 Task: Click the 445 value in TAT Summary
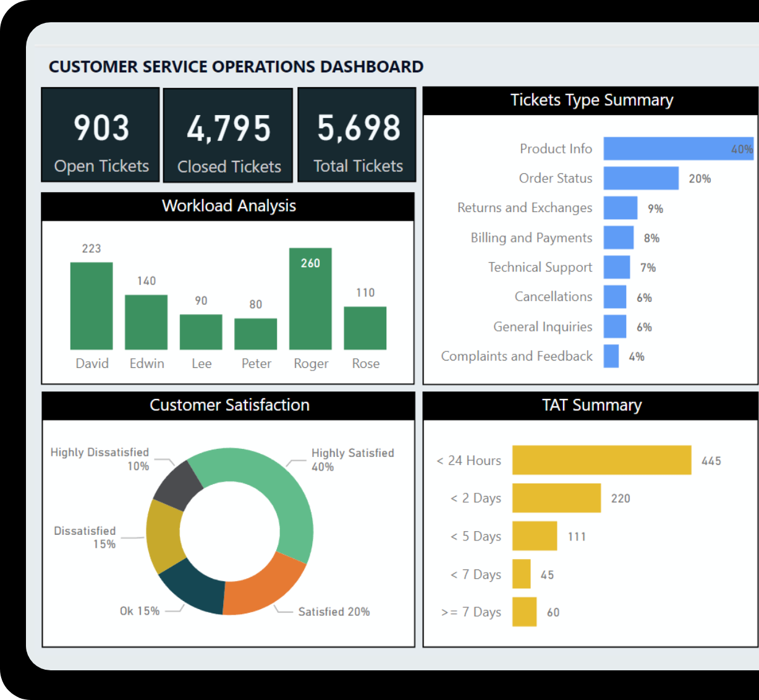click(x=711, y=461)
